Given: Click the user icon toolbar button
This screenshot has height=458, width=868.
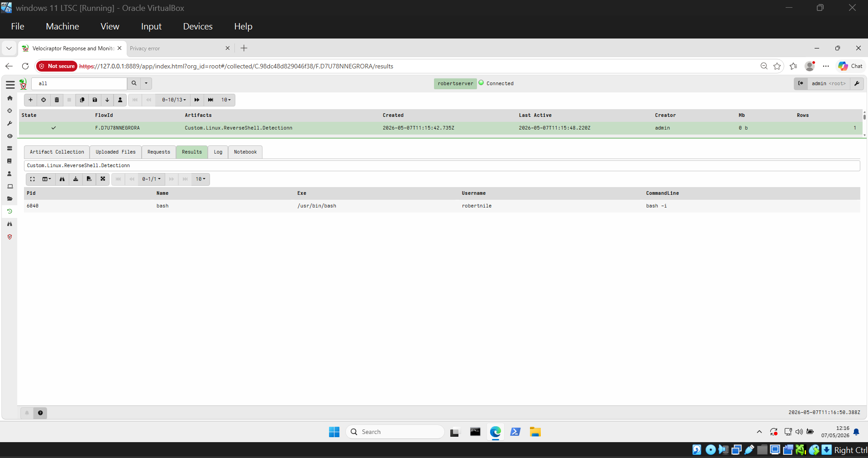Looking at the screenshot, I should 120,100.
